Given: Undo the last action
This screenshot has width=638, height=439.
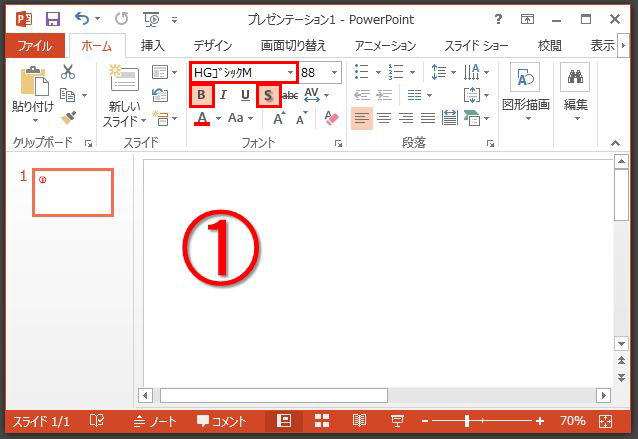Looking at the screenshot, I should 82,19.
